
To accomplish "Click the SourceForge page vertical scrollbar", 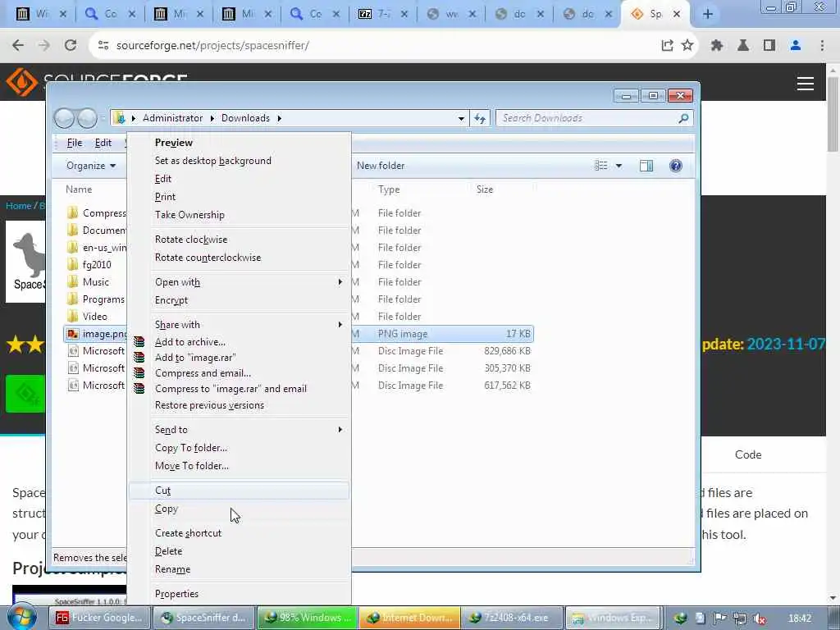I will click(833, 114).
